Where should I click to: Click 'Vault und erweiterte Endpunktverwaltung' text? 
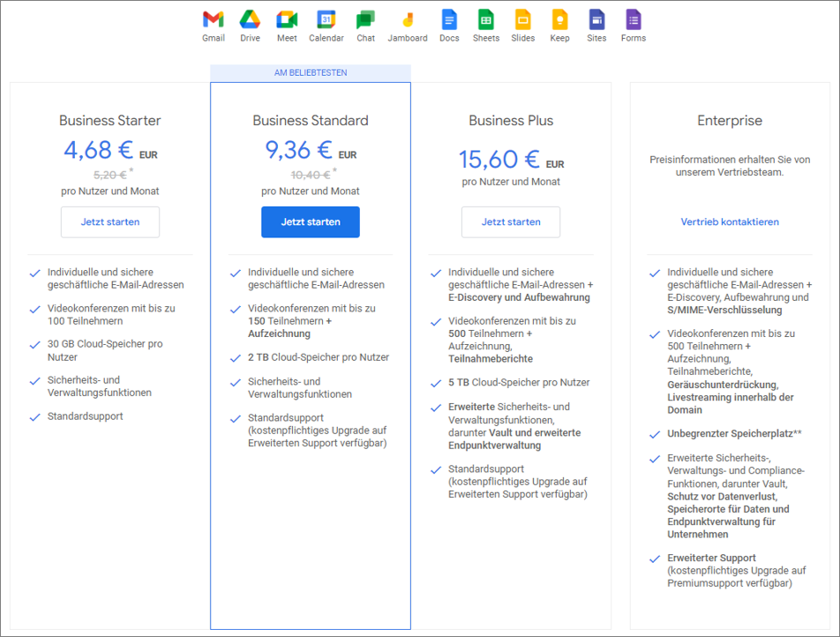click(514, 438)
